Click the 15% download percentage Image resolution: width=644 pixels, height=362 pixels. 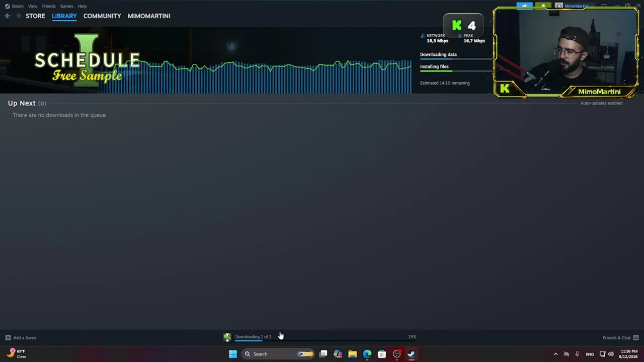pyautogui.click(x=412, y=337)
